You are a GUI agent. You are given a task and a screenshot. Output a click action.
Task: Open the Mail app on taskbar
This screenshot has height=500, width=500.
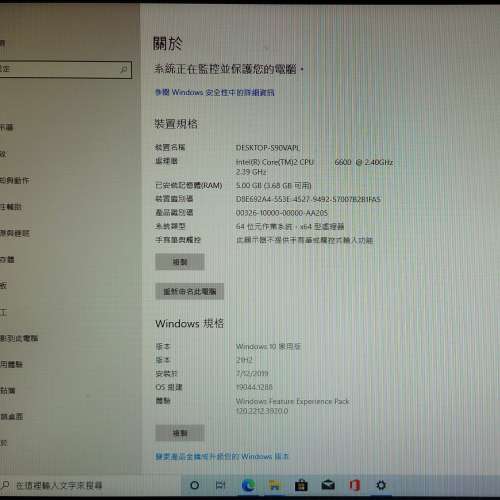[328, 485]
